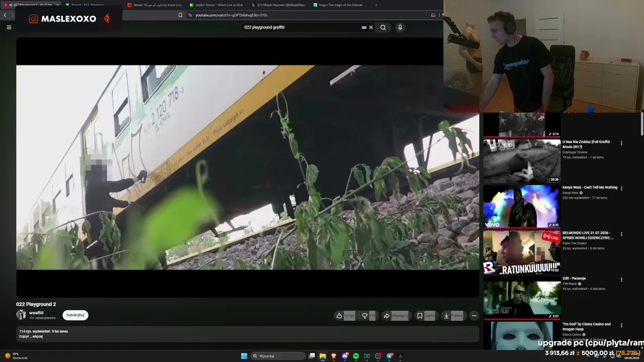Screen dimensions: 644x362
Task: Open the weather widget on the taskbar
Action: (x=16, y=356)
